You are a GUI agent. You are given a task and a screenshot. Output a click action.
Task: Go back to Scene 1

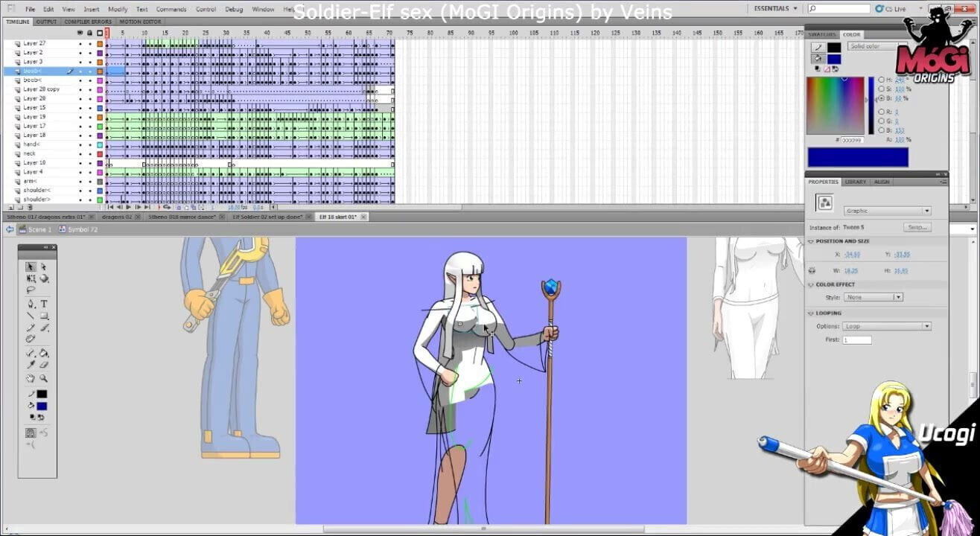coord(39,229)
